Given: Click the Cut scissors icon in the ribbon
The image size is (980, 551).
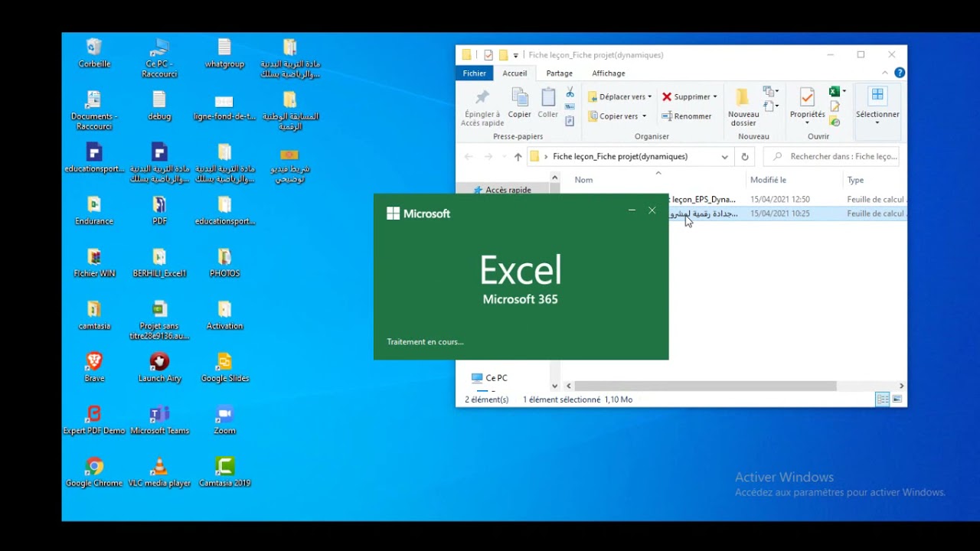Looking at the screenshot, I should pyautogui.click(x=570, y=93).
